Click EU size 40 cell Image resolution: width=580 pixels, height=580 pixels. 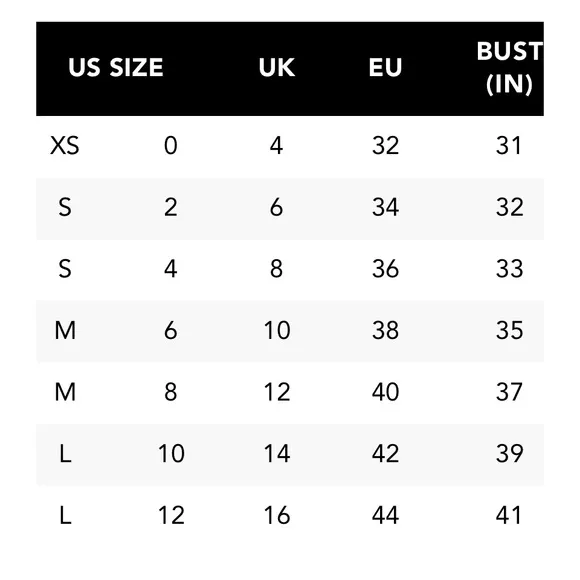point(385,392)
